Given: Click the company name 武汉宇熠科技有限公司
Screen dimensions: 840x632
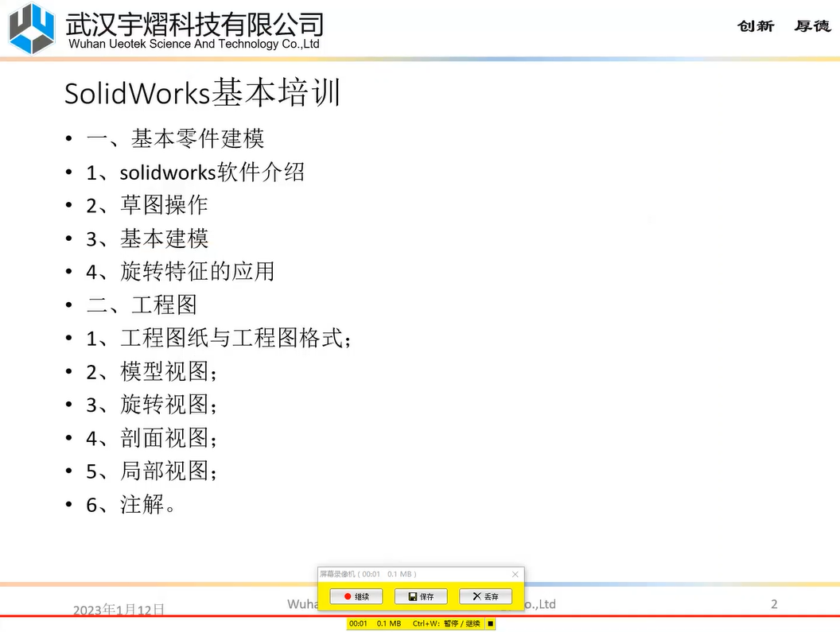Looking at the screenshot, I should pos(194,24).
